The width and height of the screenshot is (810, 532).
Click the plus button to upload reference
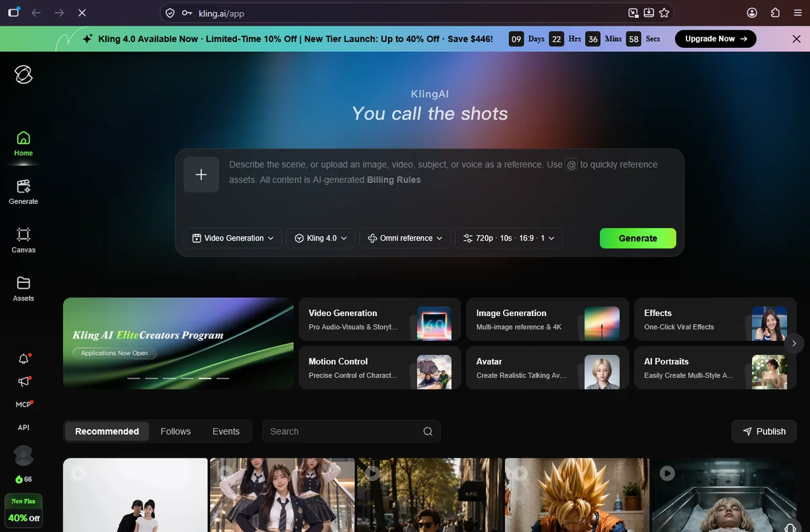[x=201, y=175]
